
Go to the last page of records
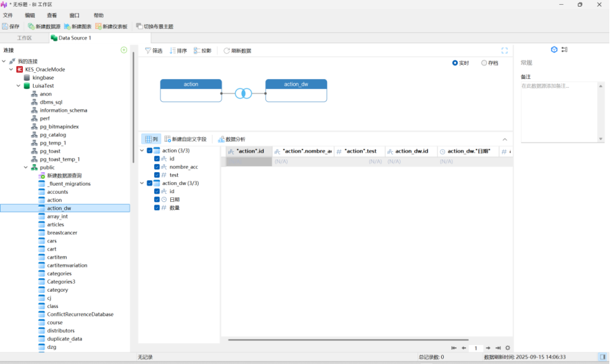[x=498, y=348]
